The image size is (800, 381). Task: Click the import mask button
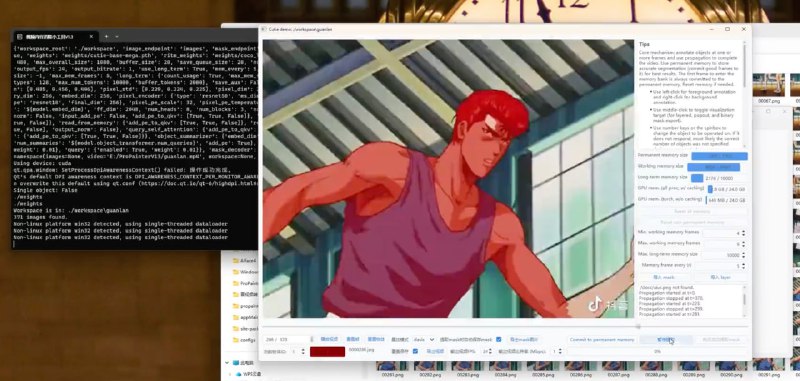(x=664, y=277)
